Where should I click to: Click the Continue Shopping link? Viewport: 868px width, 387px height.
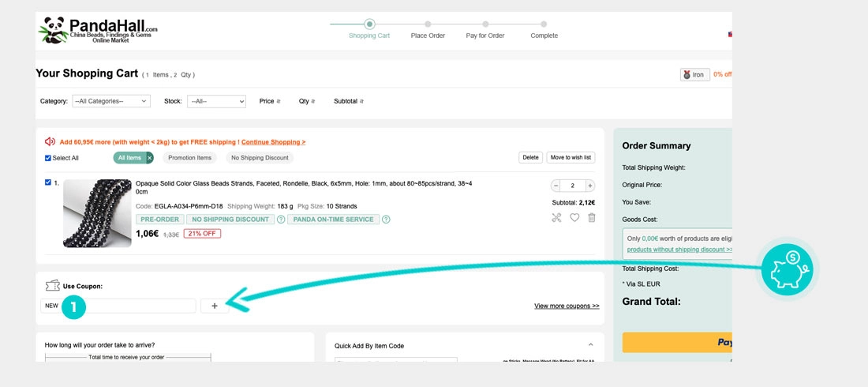click(274, 142)
